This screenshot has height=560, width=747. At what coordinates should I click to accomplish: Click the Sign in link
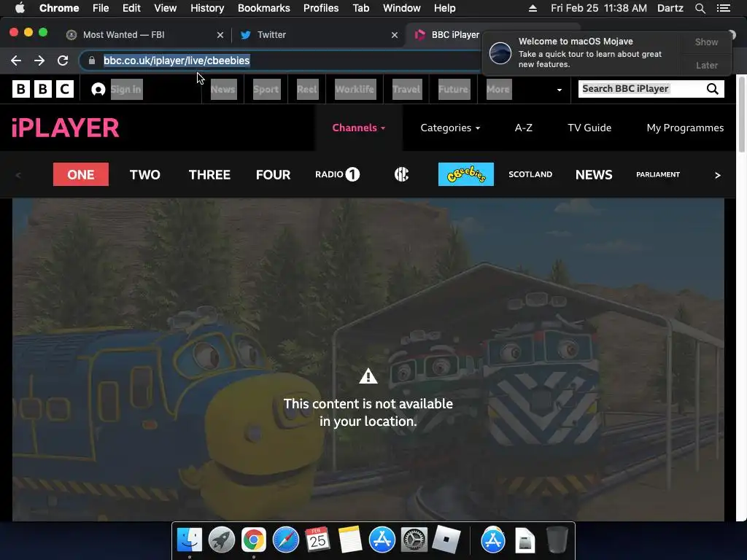click(x=126, y=89)
